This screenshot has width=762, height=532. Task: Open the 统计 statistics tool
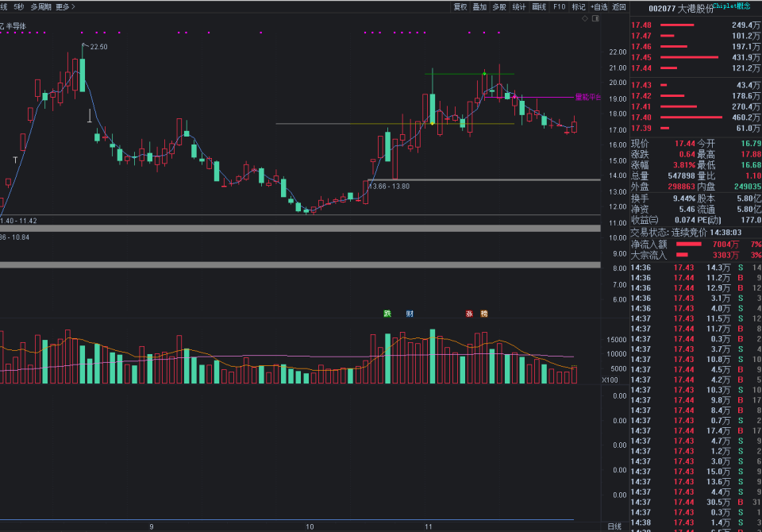pyautogui.click(x=519, y=7)
